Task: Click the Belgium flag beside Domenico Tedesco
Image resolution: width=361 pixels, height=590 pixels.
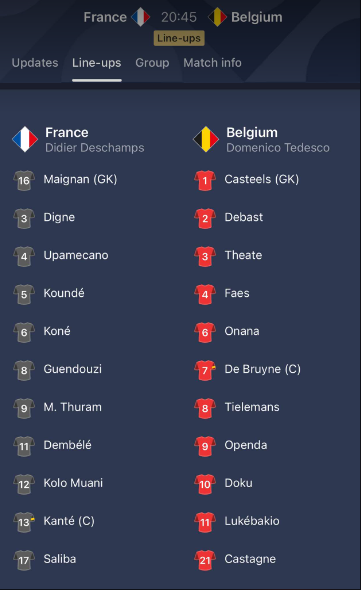Action: [x=206, y=139]
